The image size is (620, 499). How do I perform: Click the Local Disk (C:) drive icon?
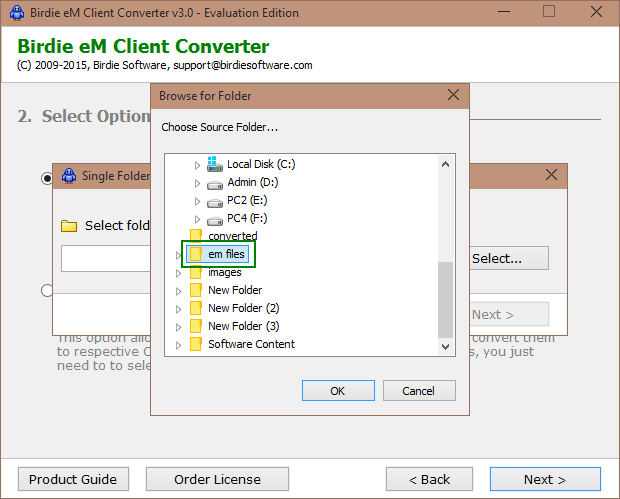(x=214, y=164)
